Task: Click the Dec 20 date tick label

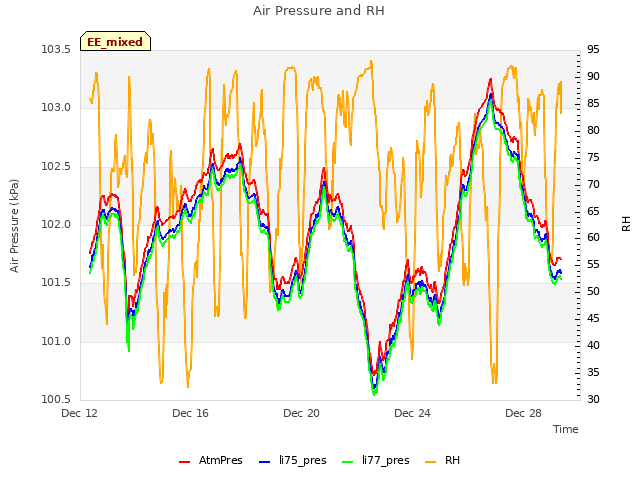Action: [x=301, y=413]
